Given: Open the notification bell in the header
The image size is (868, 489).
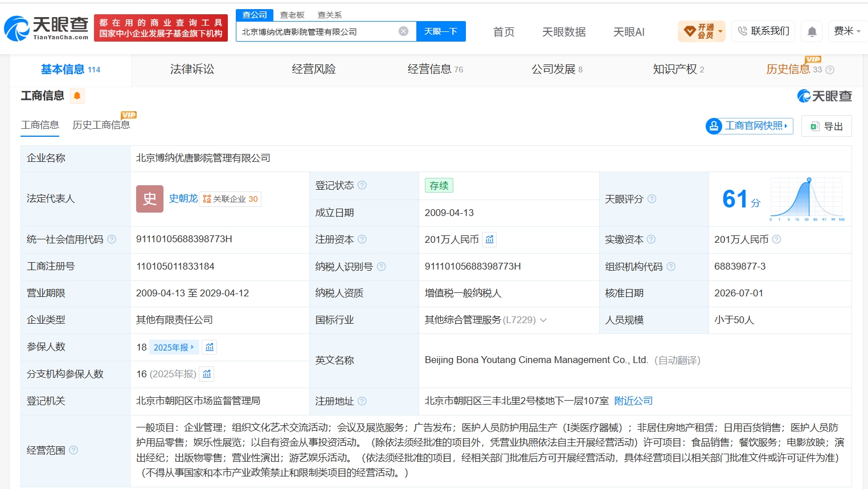Looking at the screenshot, I should coord(812,31).
